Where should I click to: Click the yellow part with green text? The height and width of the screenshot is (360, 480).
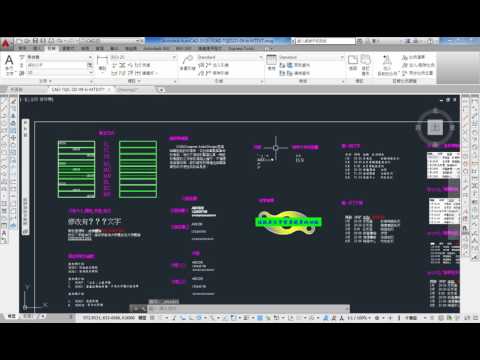[x=289, y=222]
